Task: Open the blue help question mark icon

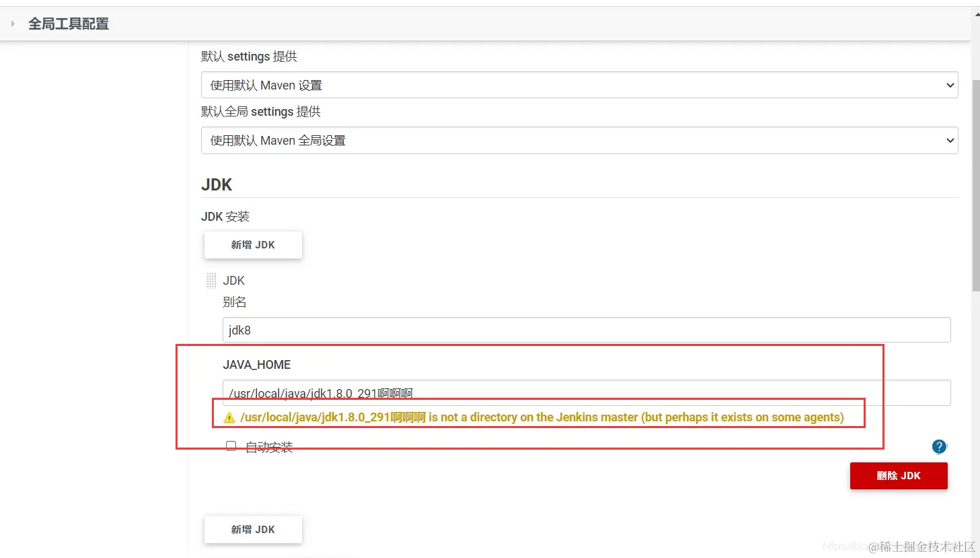Action: coord(939,446)
